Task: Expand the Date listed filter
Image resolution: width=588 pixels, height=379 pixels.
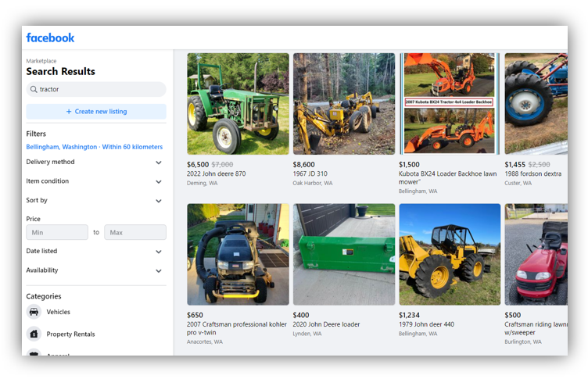Action: (x=96, y=251)
